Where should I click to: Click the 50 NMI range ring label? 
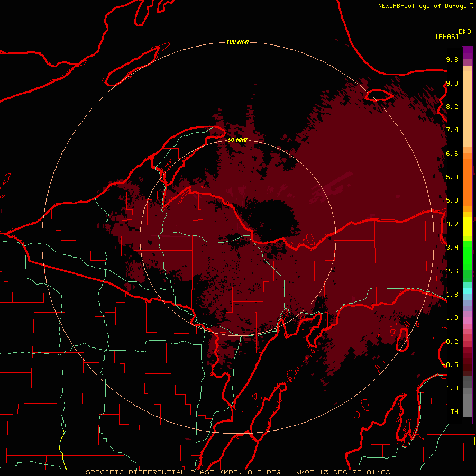[237, 140]
